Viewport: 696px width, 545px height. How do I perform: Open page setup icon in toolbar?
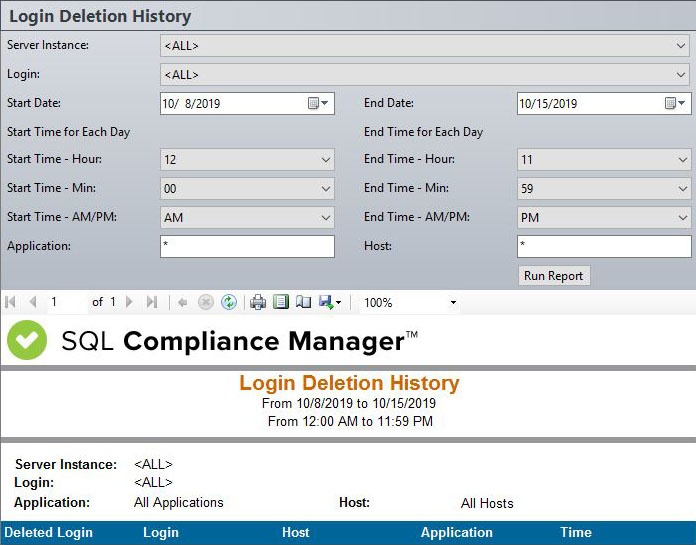[304, 302]
